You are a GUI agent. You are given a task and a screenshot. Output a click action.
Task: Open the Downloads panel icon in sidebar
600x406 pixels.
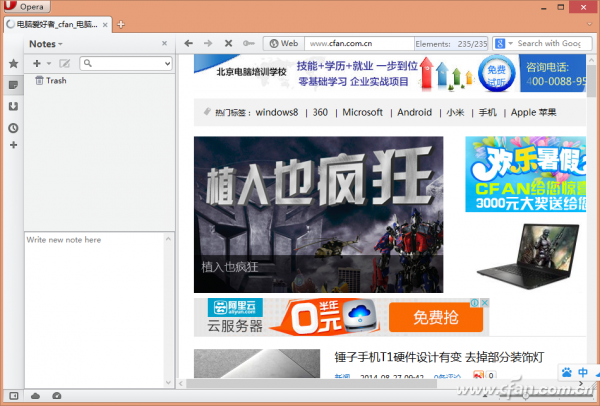pyautogui.click(x=13, y=106)
